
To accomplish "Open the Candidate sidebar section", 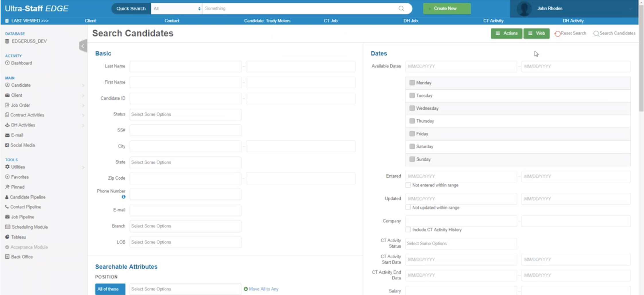I will click(x=20, y=85).
